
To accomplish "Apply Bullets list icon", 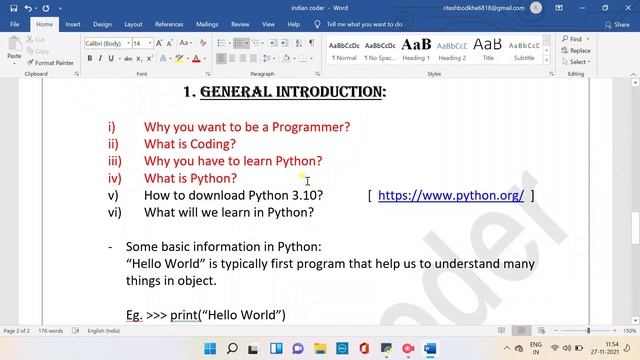I will pos(221,43).
